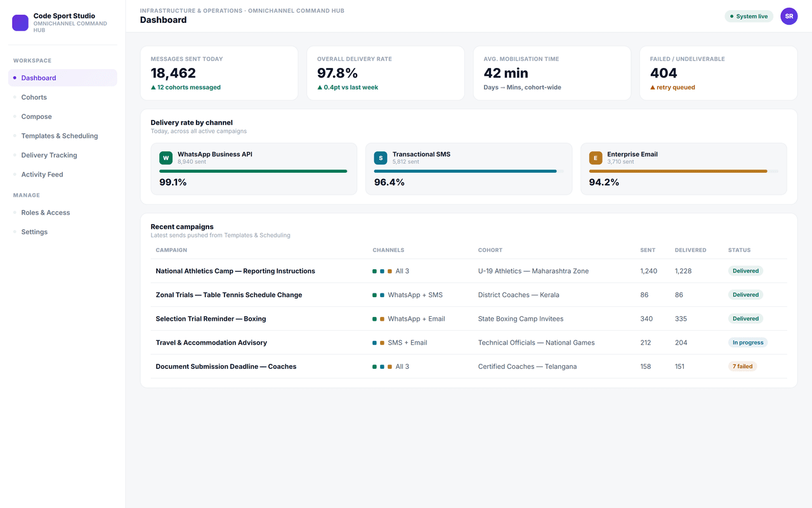Open the Compose page
812x508 pixels.
coord(63,117)
